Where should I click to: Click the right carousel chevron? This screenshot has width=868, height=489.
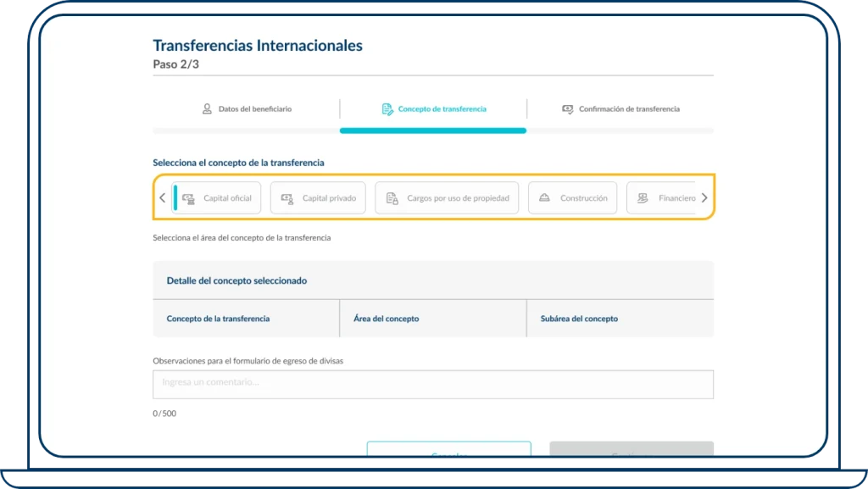(704, 197)
